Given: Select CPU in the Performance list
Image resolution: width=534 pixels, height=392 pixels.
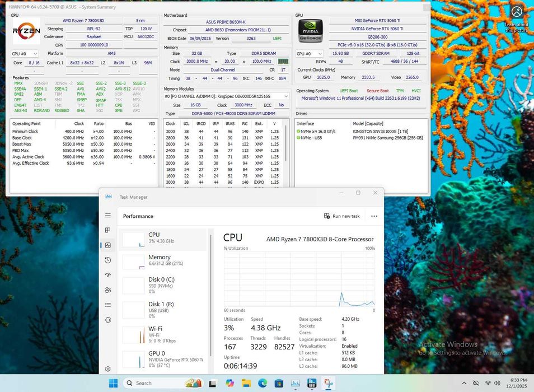Looking at the screenshot, I should (x=163, y=240).
